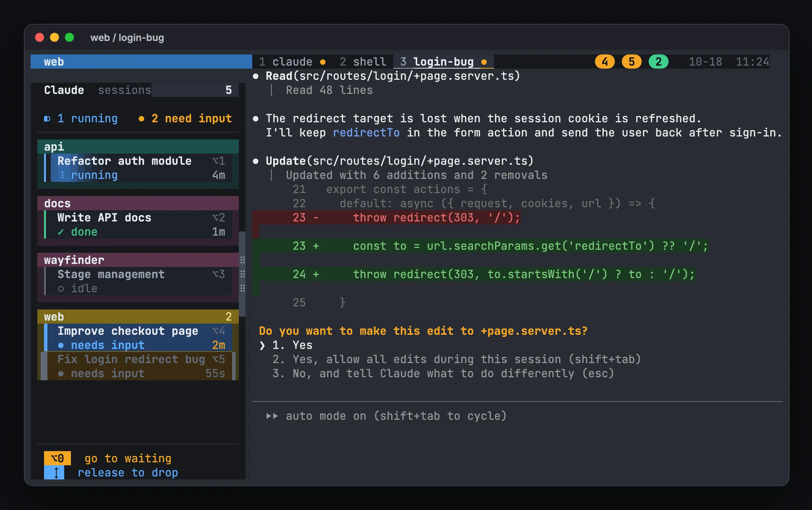The image size is (812, 510).
Task: Click the green checkmark next to done
Action: [60, 232]
